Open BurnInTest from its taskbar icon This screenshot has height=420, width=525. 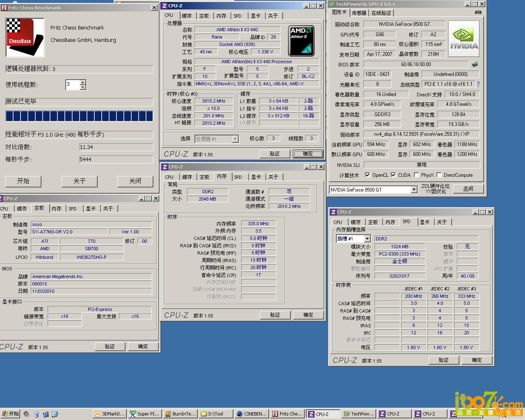[180, 414]
